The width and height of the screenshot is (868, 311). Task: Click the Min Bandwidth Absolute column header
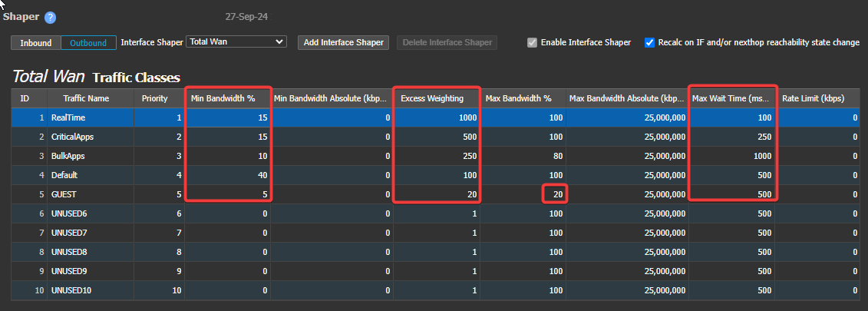(x=332, y=99)
